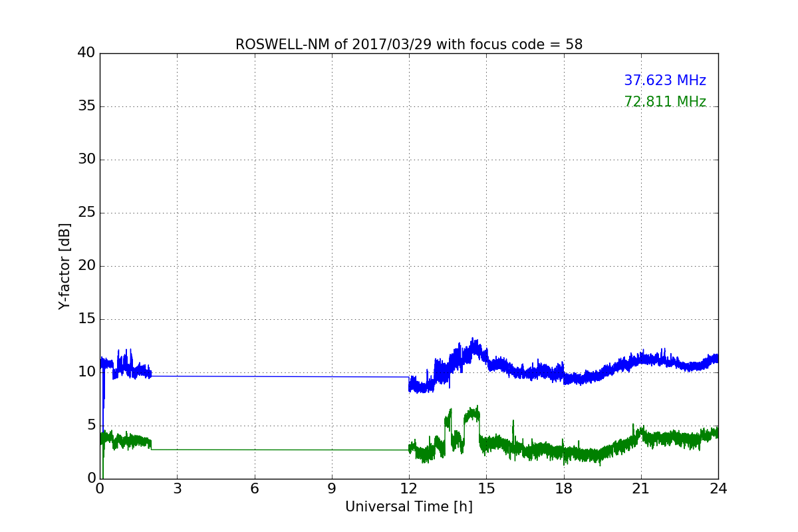Click y-axis tick label 40
798x532 pixels.
click(86, 53)
